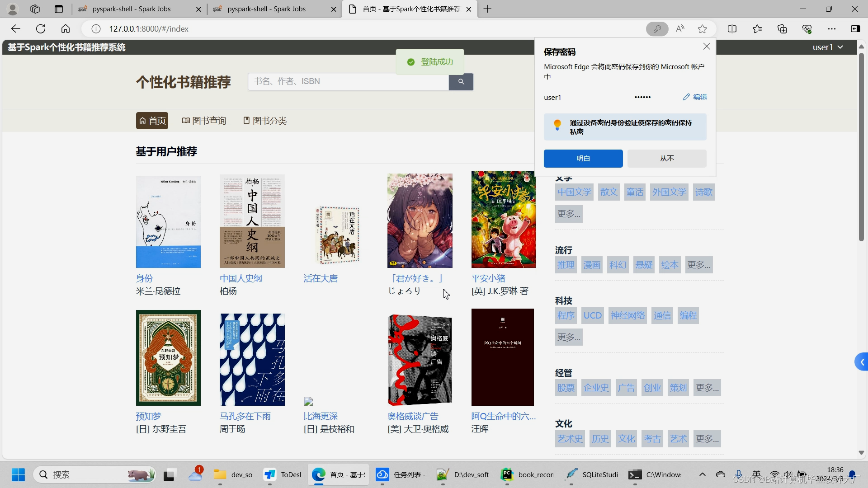Open the C:\Windows terminal from taskbar
This screenshot has width=868, height=488.
pyautogui.click(x=656, y=474)
